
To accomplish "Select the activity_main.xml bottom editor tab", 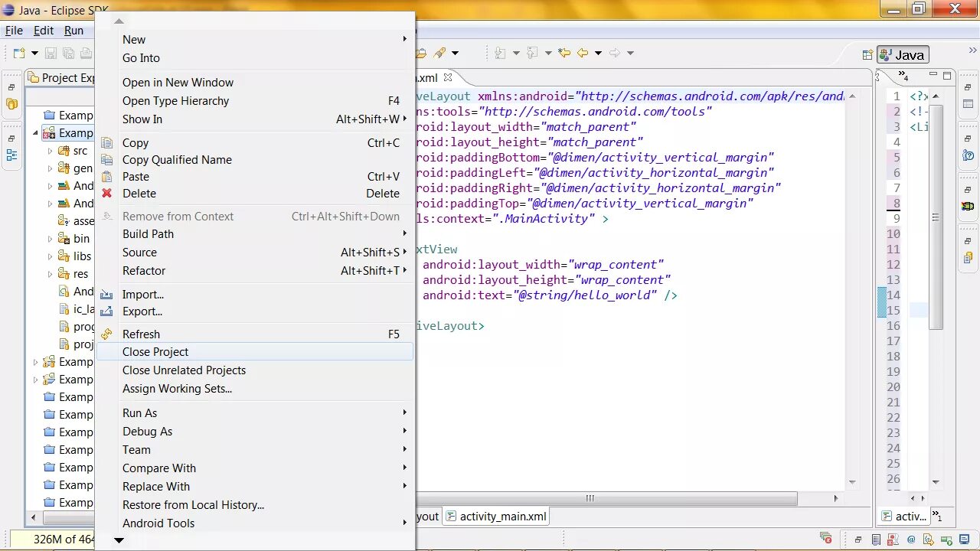I will [x=496, y=517].
